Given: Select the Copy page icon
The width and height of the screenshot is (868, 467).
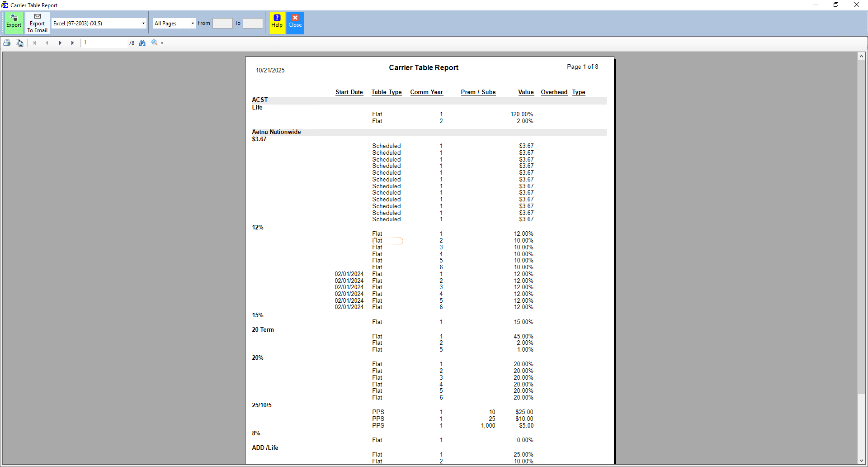Looking at the screenshot, I should 19,43.
